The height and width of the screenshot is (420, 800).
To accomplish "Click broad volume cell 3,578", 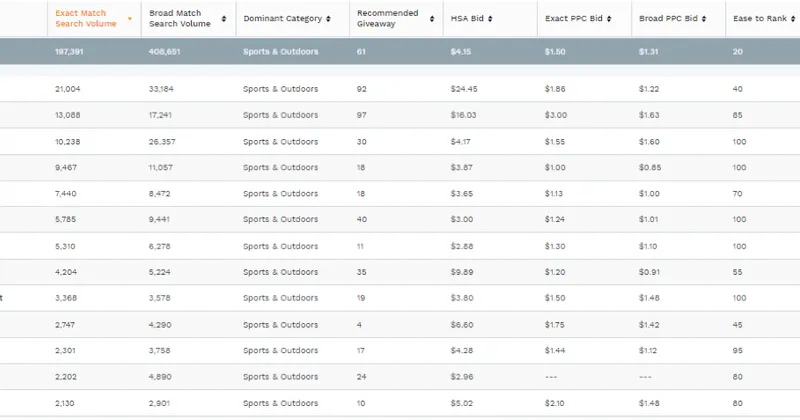I will pos(159,298).
